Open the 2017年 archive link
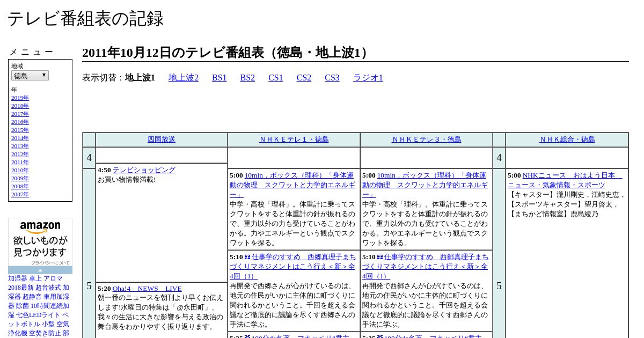Viewport: 644px width, 338px height. pyautogui.click(x=20, y=114)
